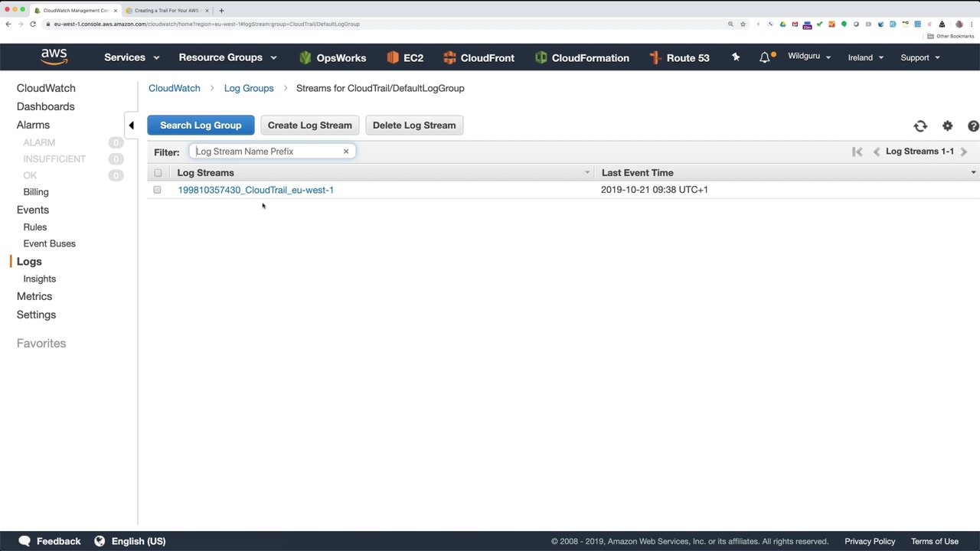Select all log streams checkbox
The height and width of the screenshot is (551, 980).
coord(158,173)
